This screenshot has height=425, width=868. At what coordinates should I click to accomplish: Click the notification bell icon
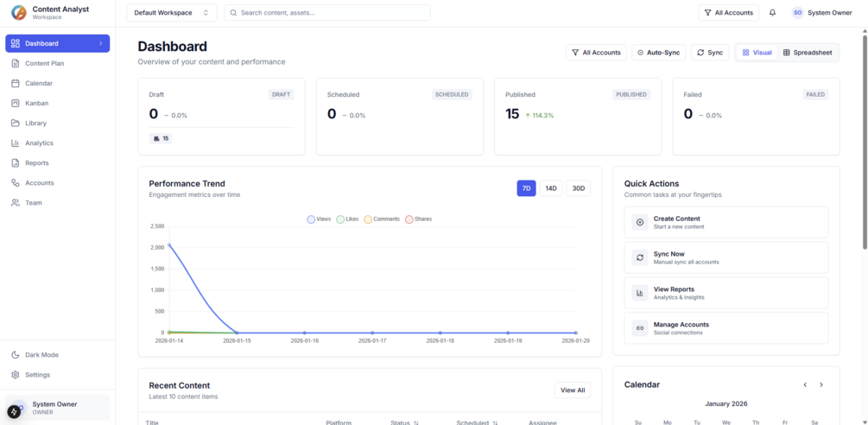pyautogui.click(x=772, y=13)
